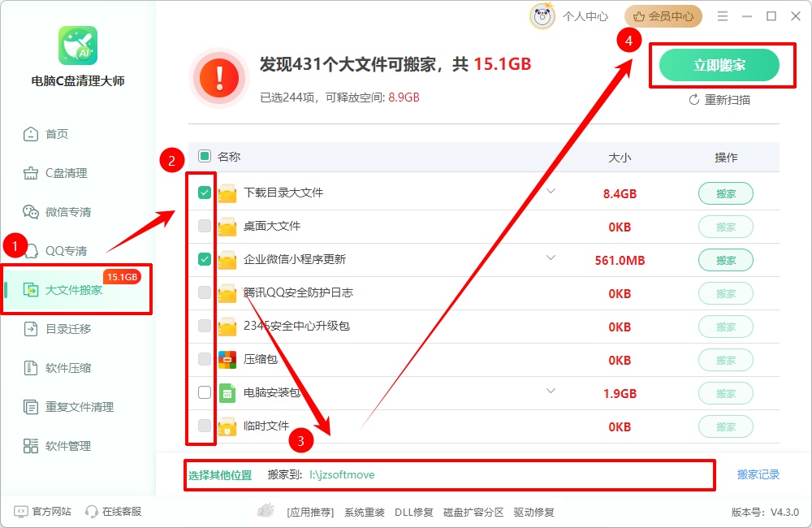Click the 大文件搬家 sidebar icon
The width and height of the screenshot is (812, 528).
[x=31, y=290]
